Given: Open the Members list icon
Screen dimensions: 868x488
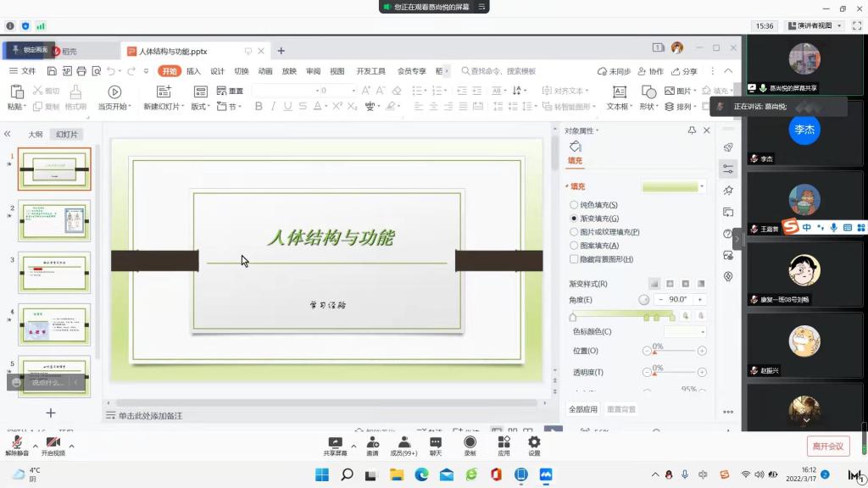Looking at the screenshot, I should 403,442.
